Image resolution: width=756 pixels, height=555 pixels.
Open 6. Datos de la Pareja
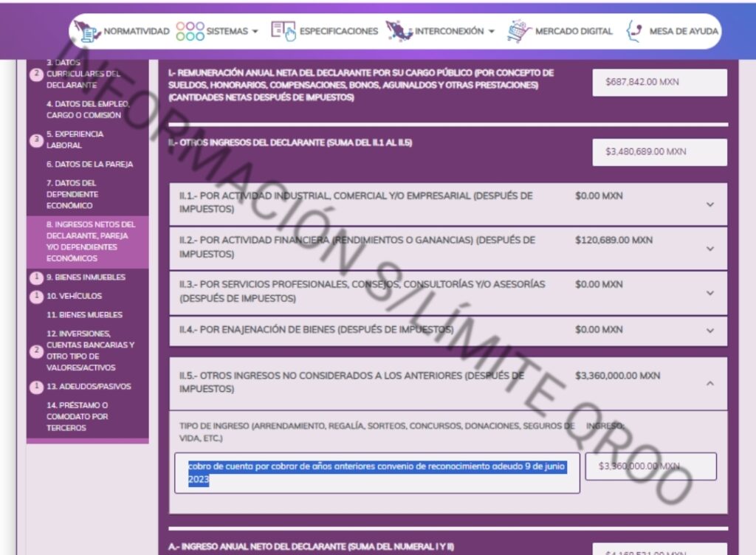(89, 164)
